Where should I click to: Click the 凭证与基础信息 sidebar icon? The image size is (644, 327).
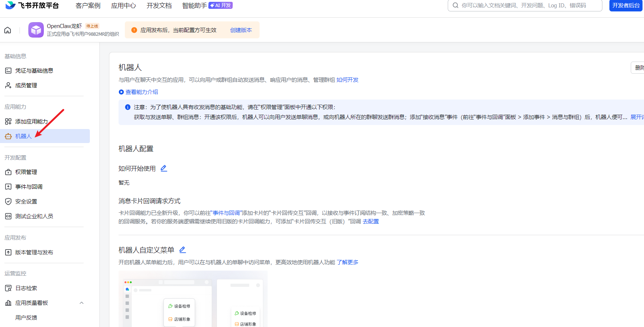pos(8,71)
